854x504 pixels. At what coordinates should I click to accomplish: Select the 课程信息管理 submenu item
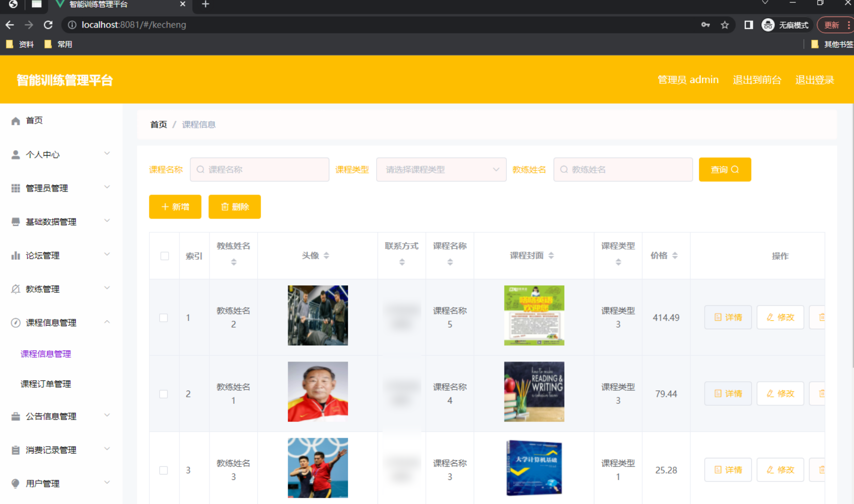46,354
